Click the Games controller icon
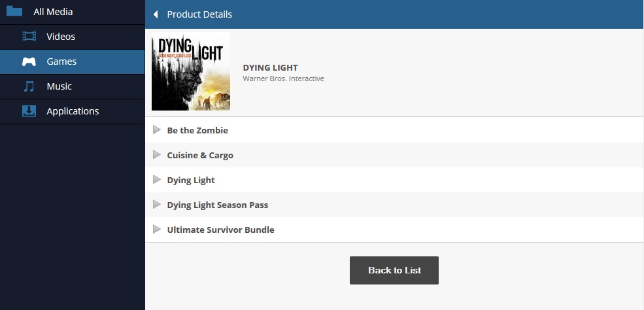 coord(29,61)
